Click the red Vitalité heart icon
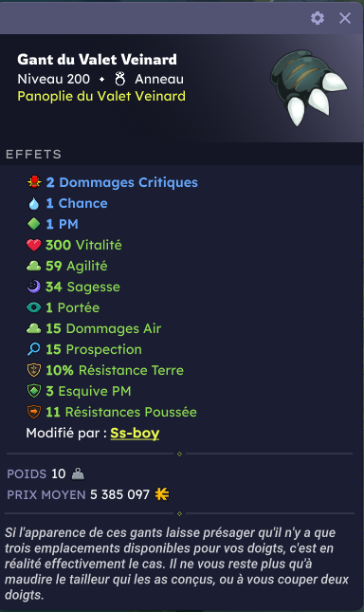Image resolution: width=364 pixels, height=612 pixels. point(34,245)
